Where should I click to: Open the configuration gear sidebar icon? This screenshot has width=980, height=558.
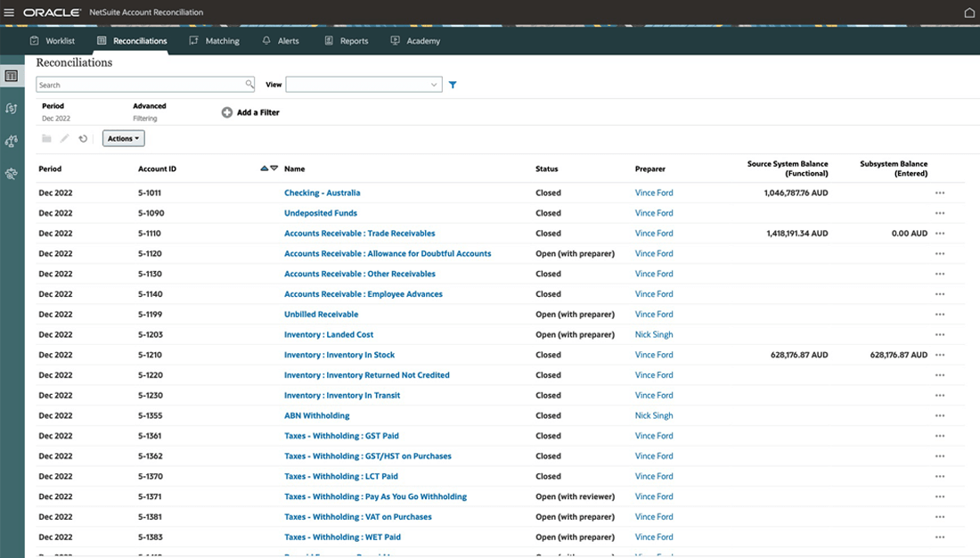12,174
